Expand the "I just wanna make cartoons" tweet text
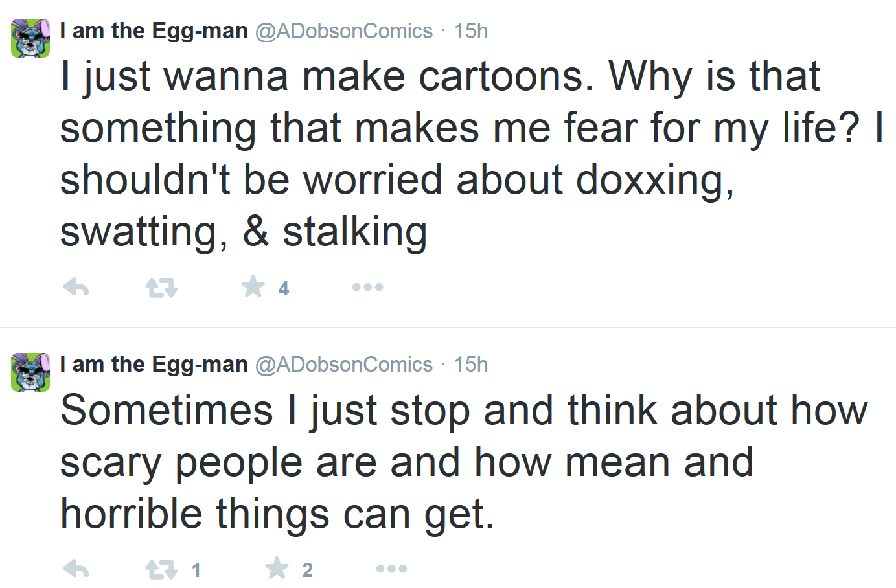This screenshot has height=588, width=896. click(472, 154)
